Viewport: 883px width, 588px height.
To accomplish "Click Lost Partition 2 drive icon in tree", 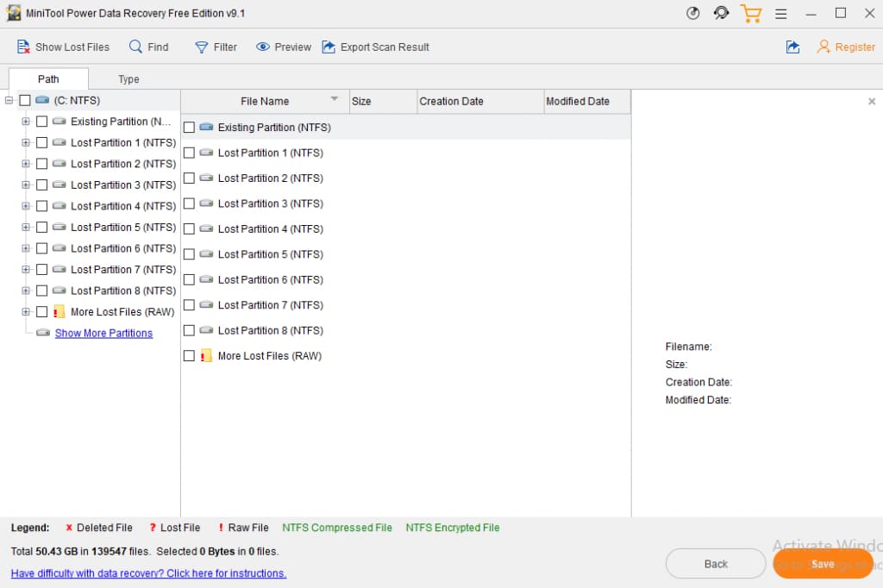I will pyautogui.click(x=59, y=163).
